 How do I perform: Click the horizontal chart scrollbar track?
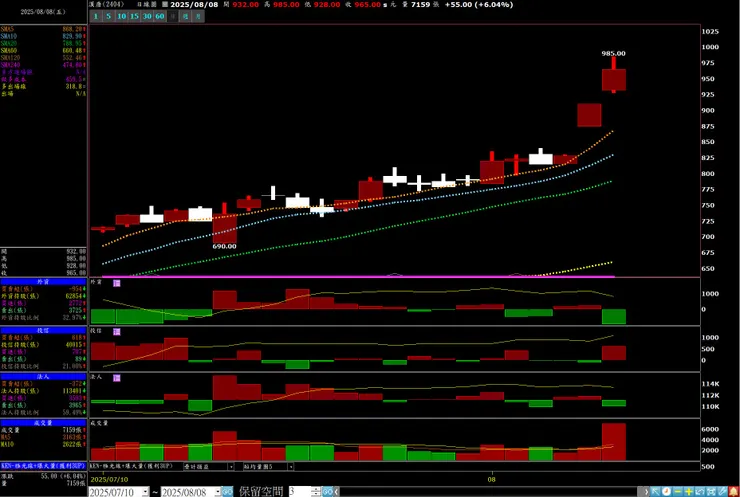coord(488,492)
